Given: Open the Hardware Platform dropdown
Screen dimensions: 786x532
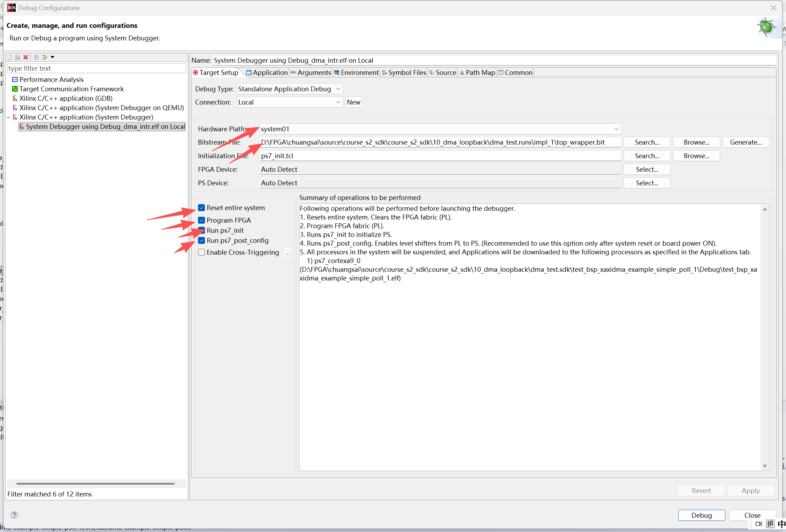Looking at the screenshot, I should point(616,129).
